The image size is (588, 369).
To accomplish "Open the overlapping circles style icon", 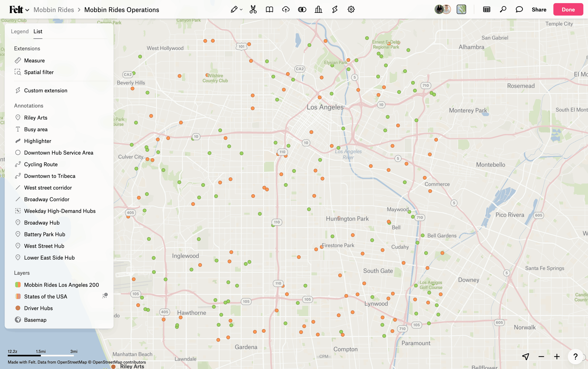I will pyautogui.click(x=302, y=9).
